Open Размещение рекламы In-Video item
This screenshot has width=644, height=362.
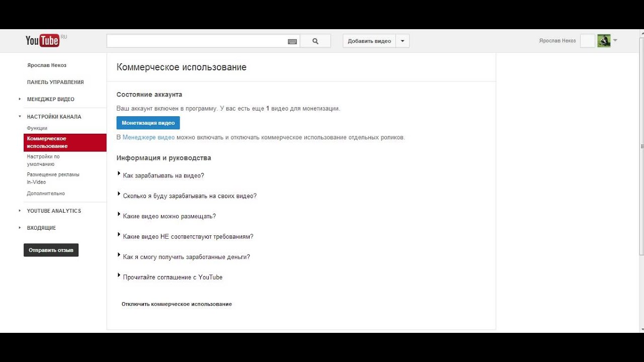(x=53, y=178)
